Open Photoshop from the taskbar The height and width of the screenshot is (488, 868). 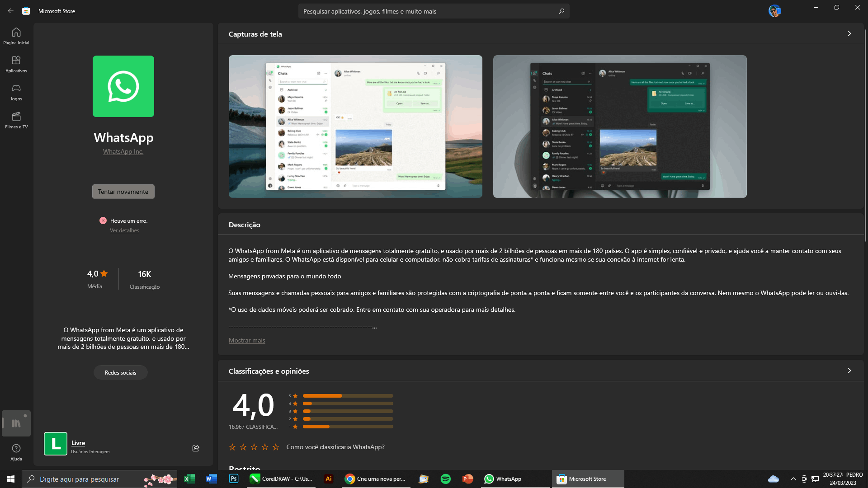point(234,479)
